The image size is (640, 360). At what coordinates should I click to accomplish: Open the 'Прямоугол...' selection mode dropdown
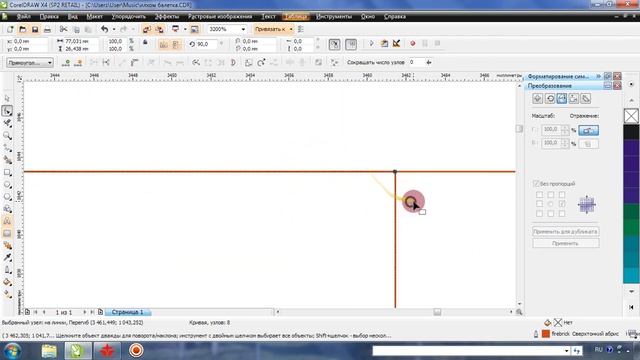(x=50, y=63)
